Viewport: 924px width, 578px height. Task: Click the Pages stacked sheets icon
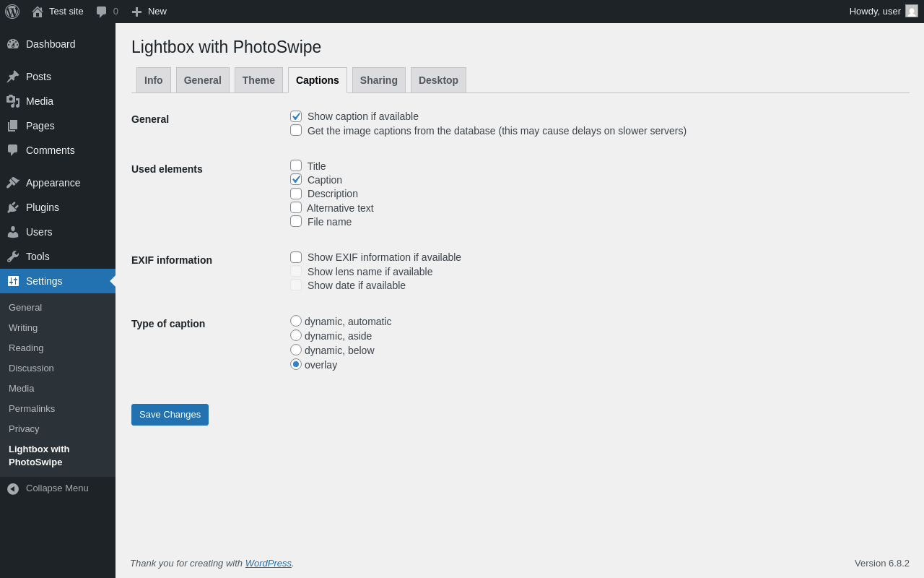(13, 126)
